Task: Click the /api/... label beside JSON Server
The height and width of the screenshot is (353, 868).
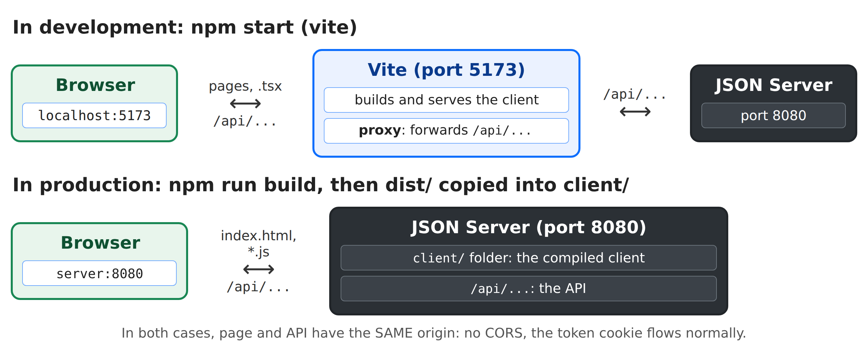Action: pos(635,94)
